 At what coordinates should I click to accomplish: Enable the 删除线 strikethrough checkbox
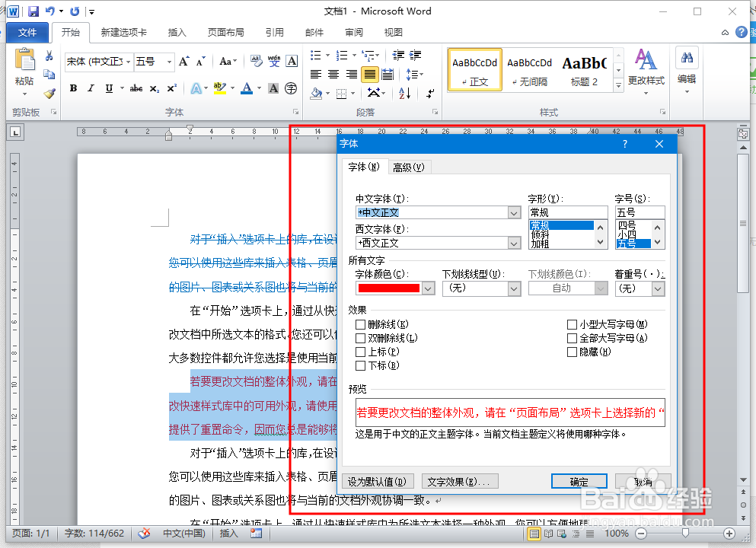[360, 325]
